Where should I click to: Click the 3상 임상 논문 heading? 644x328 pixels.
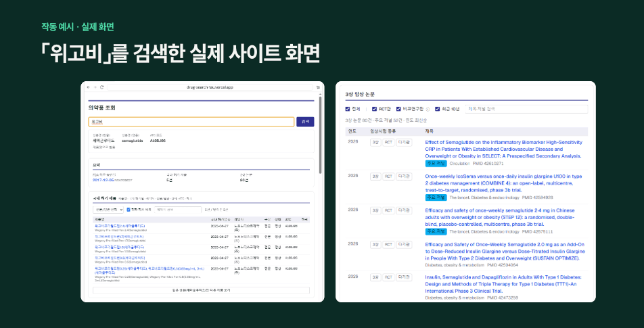(360, 95)
